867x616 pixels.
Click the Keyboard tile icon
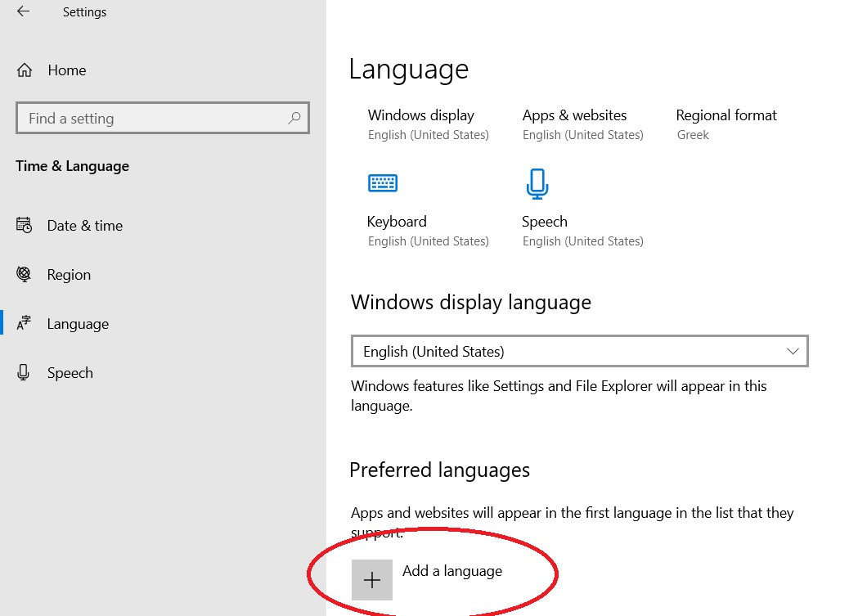pos(383,183)
